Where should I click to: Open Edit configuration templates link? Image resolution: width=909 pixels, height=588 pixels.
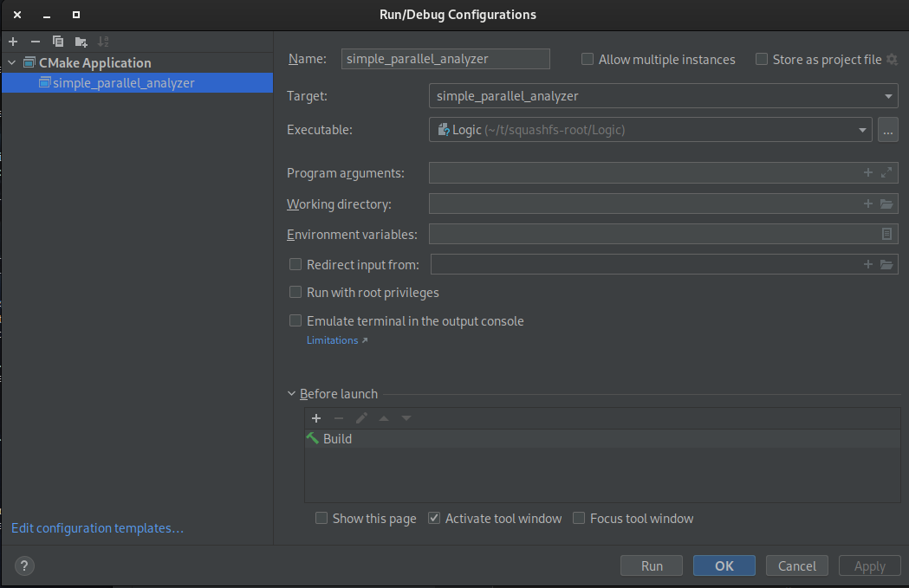tap(97, 528)
